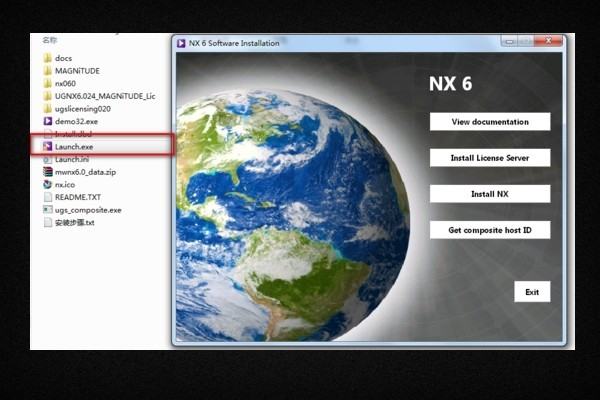Select the MAGNiTUDE folder icon
600x400 pixels.
[x=47, y=71]
